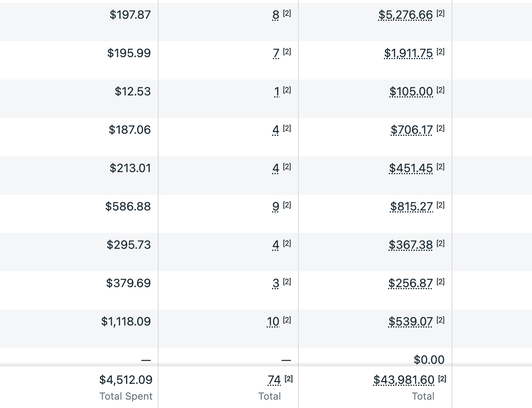Click the $539.07 underlined value

click(x=411, y=322)
